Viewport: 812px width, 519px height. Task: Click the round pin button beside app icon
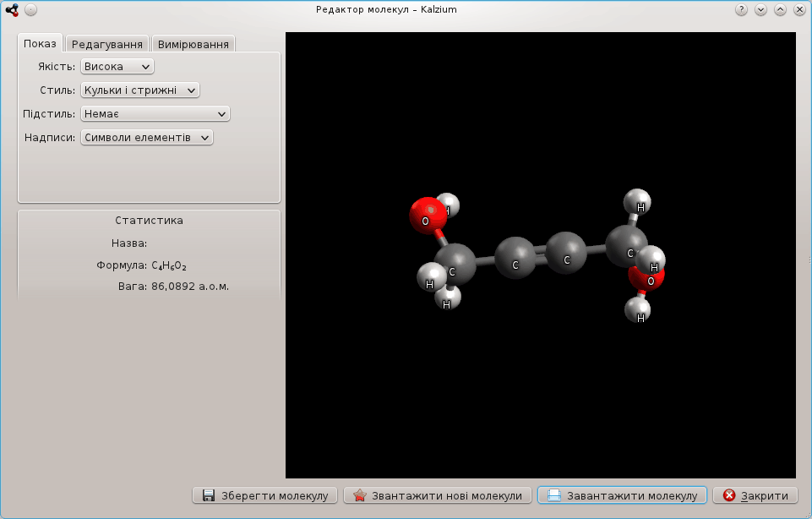[31, 10]
